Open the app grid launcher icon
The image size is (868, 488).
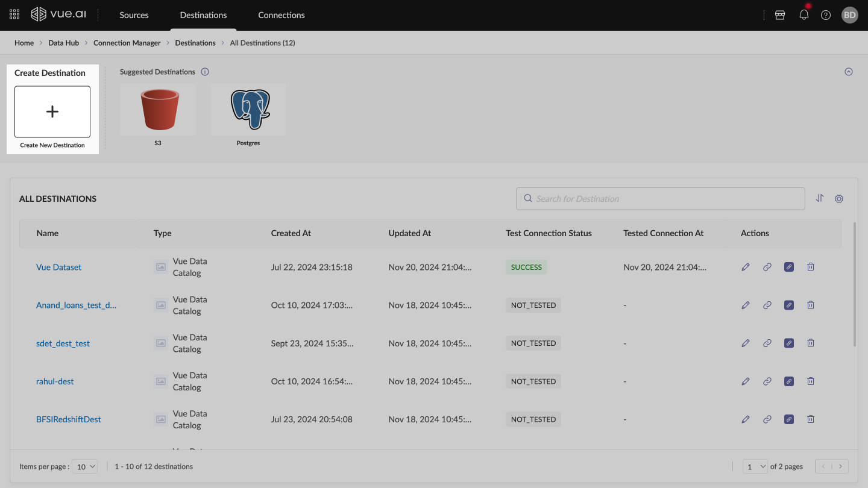coord(14,15)
